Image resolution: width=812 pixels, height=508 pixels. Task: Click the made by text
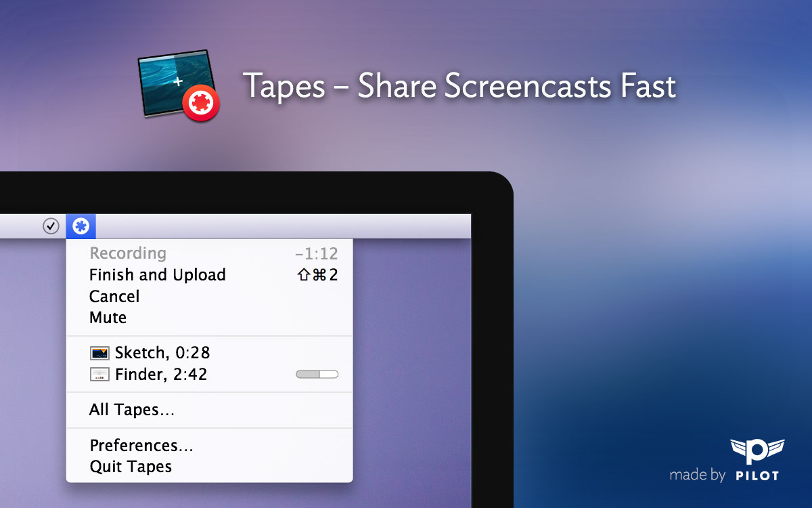click(x=698, y=475)
